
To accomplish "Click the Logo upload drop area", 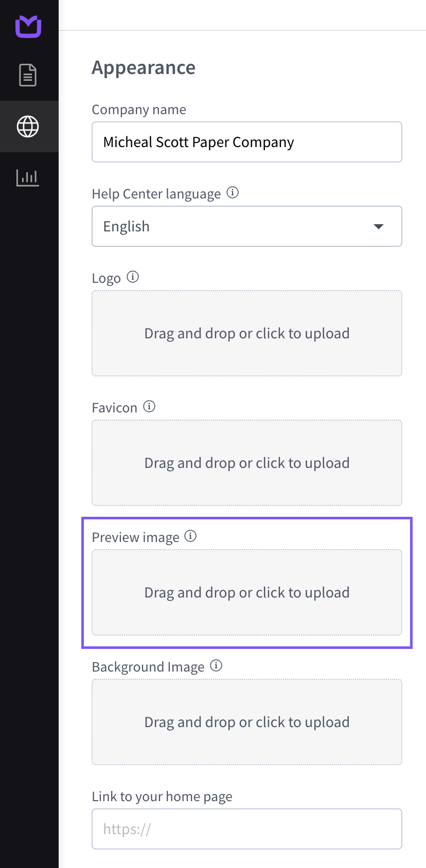I will click(247, 333).
